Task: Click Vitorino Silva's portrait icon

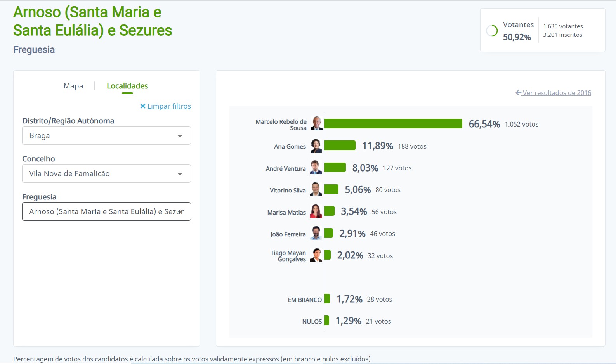Action: (316, 189)
